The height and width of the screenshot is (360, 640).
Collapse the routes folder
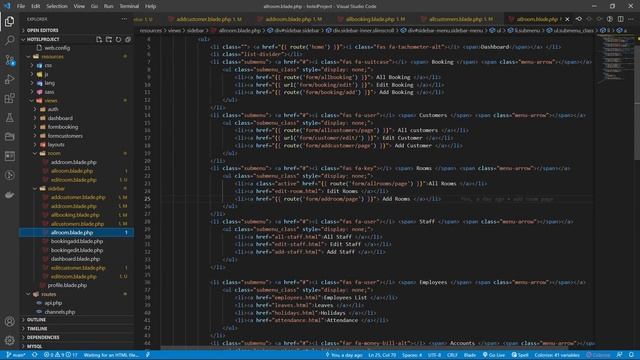[77, 294]
